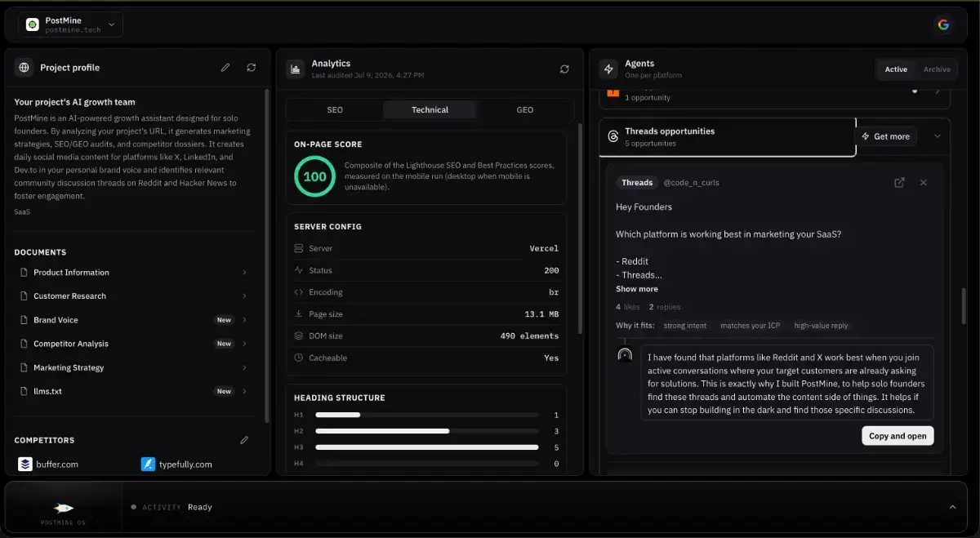The height and width of the screenshot is (538, 980).
Task: Open the Competitor Analysis document
Action: pos(132,344)
